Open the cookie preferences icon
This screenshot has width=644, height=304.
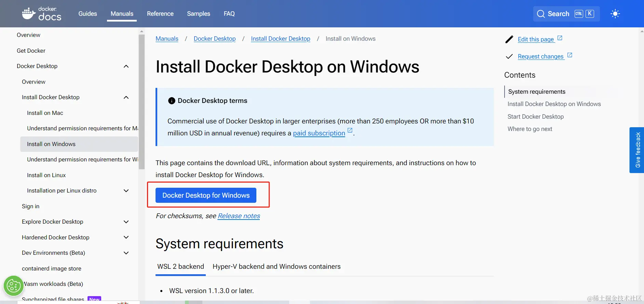(x=14, y=286)
